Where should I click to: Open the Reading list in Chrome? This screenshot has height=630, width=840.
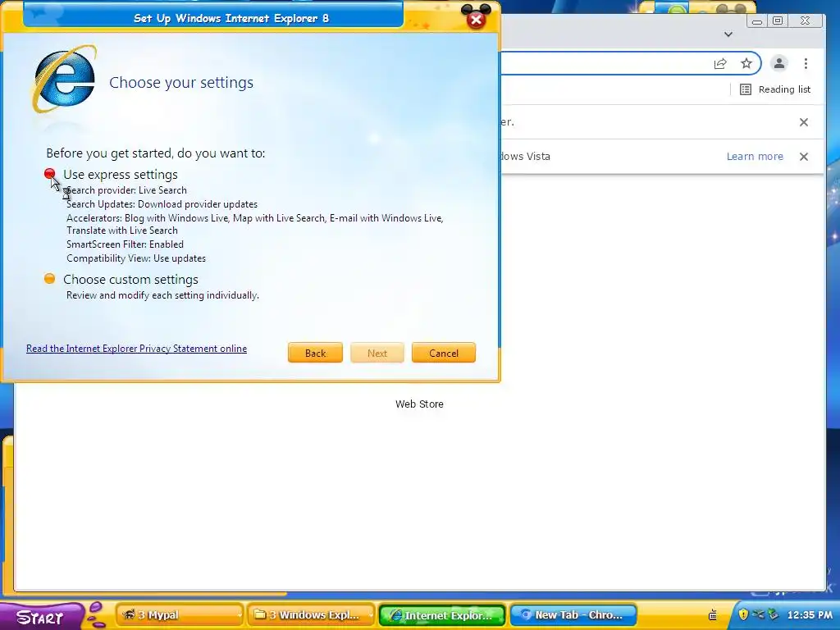(775, 89)
